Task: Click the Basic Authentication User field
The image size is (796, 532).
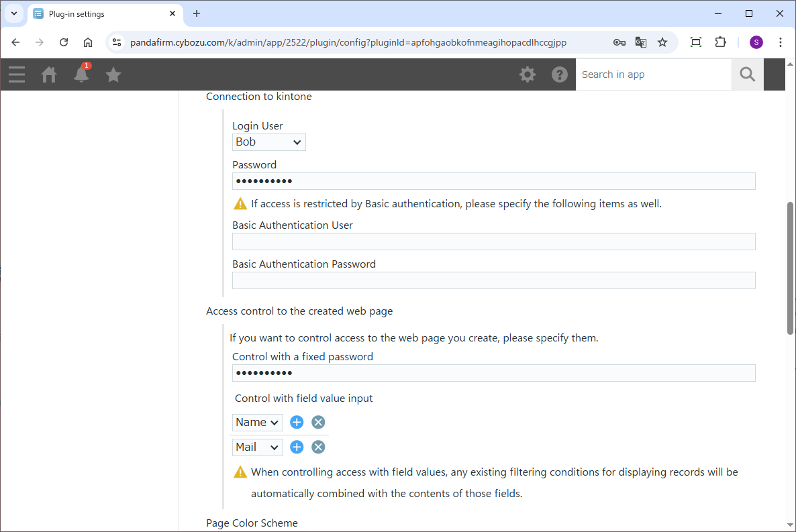Action: coord(493,242)
